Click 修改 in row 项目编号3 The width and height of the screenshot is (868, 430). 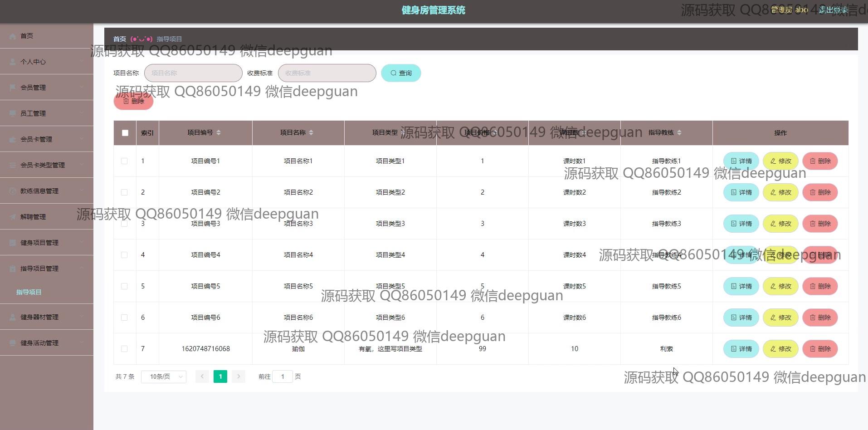click(x=780, y=224)
